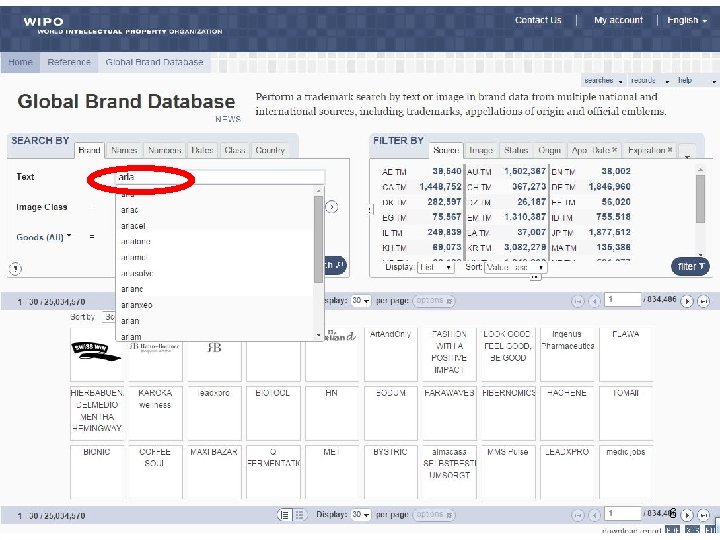Image resolution: width=720 pixels, height=540 pixels.
Task: Switch to the Class search tab
Action: coord(235,150)
